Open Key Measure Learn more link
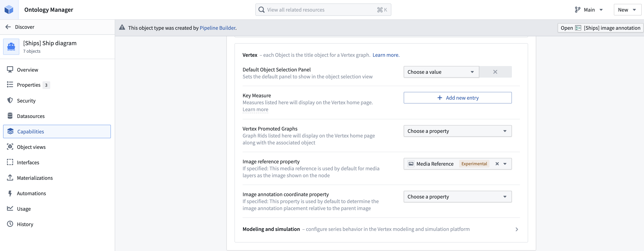 click(255, 109)
